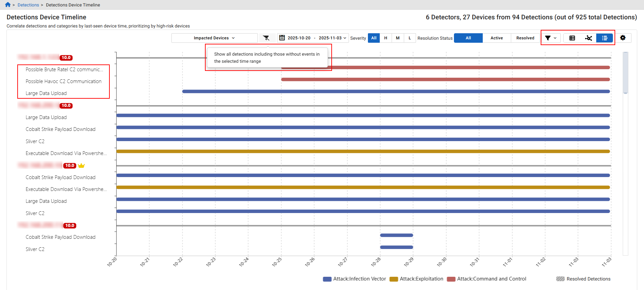Click Attack:Exploitation legend color swatch

pyautogui.click(x=394, y=279)
